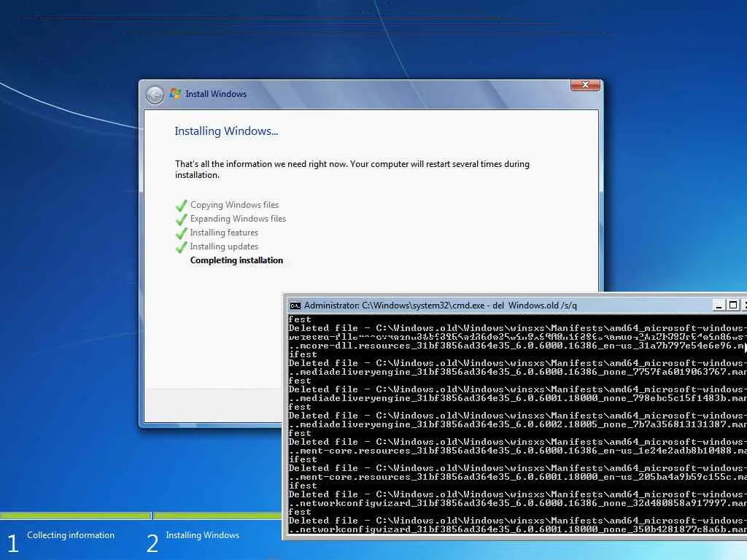
Task: Click the back arrow in Install Windows
Action: click(155, 95)
